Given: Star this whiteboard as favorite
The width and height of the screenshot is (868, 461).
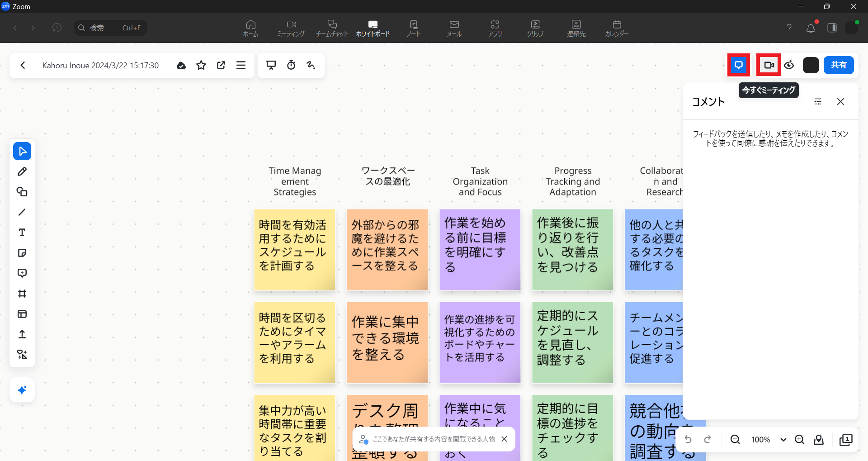Looking at the screenshot, I should coord(201,65).
